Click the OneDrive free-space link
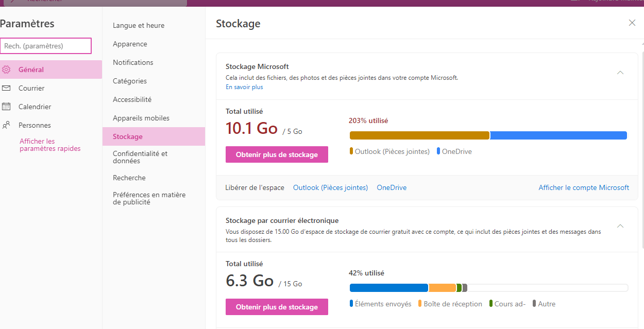The image size is (644, 329). (x=392, y=187)
